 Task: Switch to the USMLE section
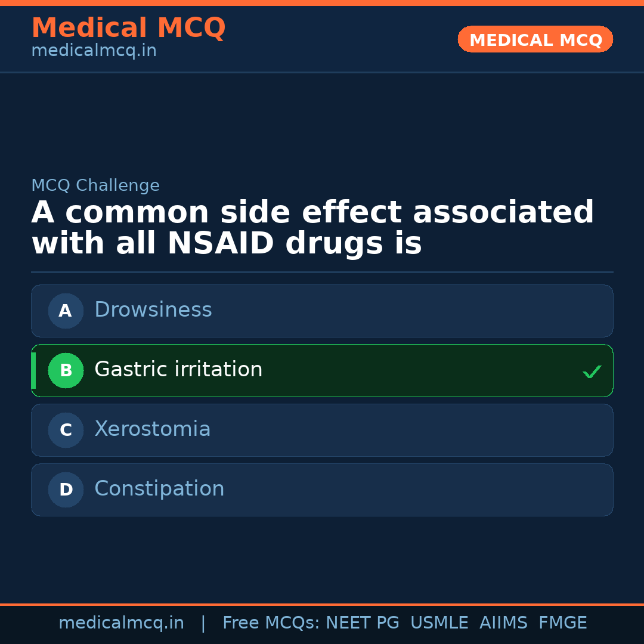[x=439, y=623]
